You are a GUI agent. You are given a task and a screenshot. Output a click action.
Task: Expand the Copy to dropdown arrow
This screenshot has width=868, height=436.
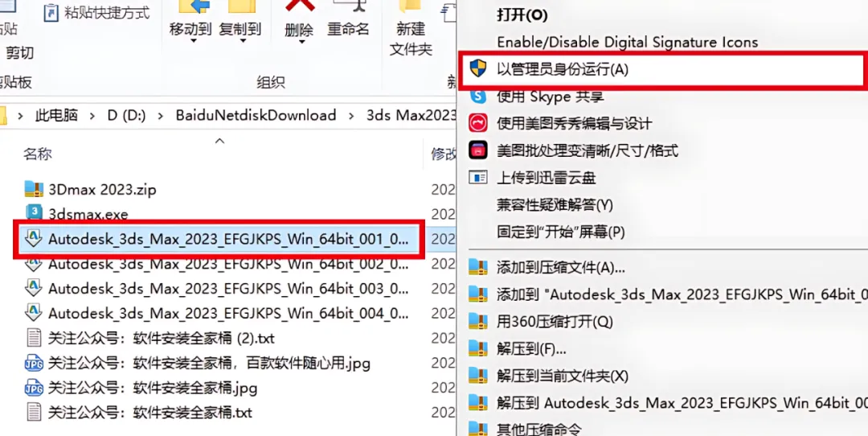pos(241,41)
